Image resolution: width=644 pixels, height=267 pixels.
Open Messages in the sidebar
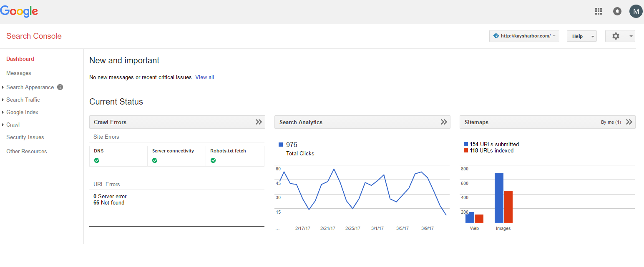(x=19, y=73)
